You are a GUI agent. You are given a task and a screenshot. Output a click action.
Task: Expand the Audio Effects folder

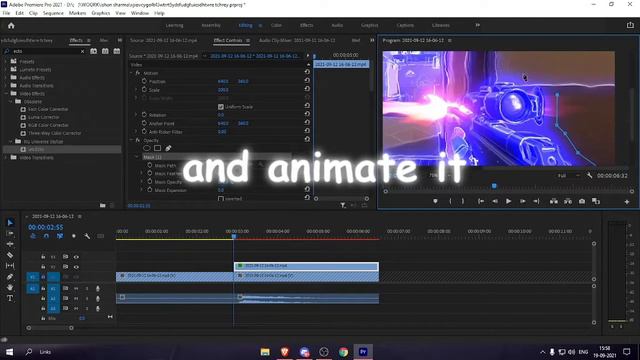(6, 77)
